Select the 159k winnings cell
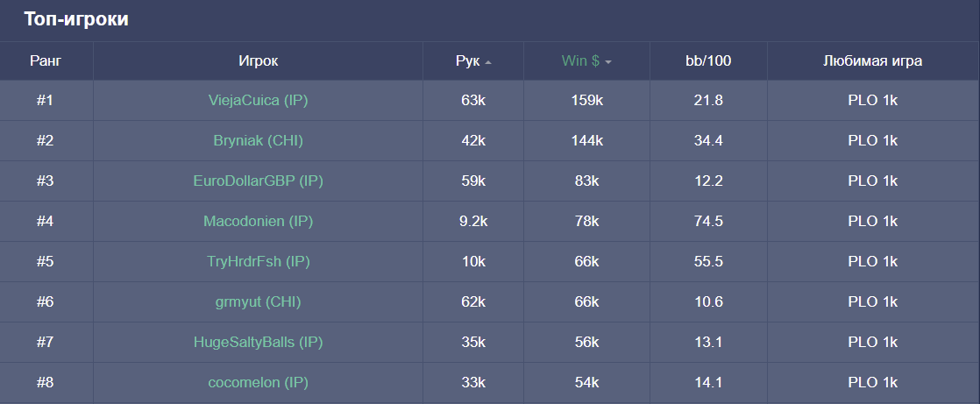Image resolution: width=980 pixels, height=404 pixels. tap(586, 101)
